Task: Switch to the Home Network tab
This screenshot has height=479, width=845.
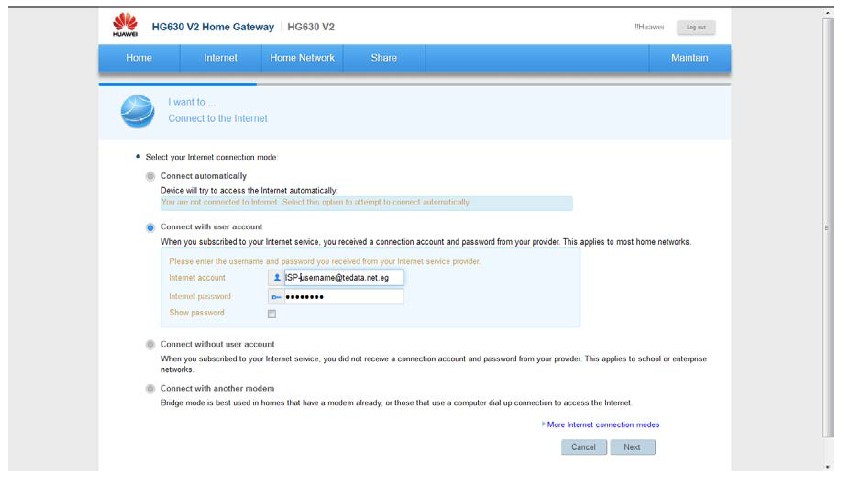Action: tap(302, 58)
